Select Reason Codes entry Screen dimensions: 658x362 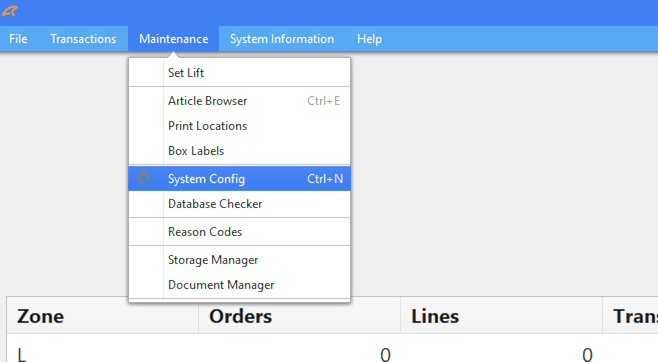pos(239,232)
